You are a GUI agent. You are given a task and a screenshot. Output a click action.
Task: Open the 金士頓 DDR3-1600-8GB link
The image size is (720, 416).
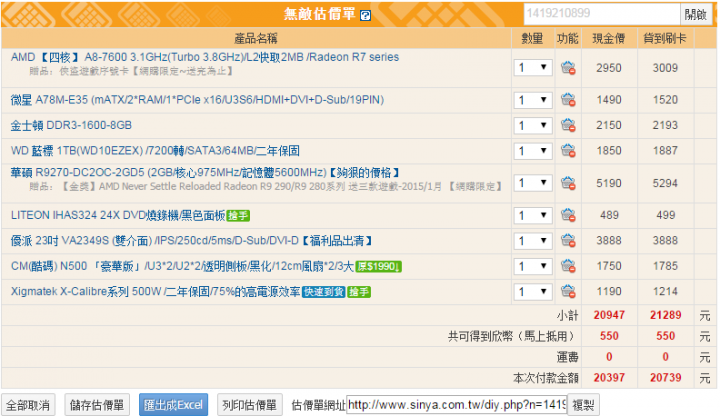click(x=71, y=125)
